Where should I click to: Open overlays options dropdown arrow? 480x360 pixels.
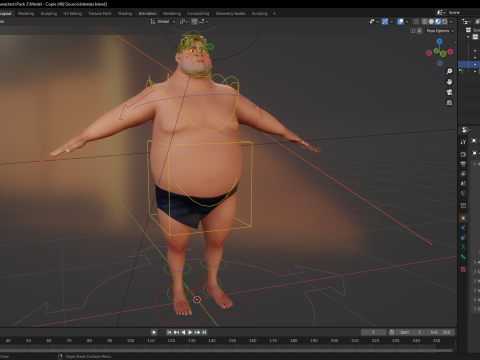(407, 21)
